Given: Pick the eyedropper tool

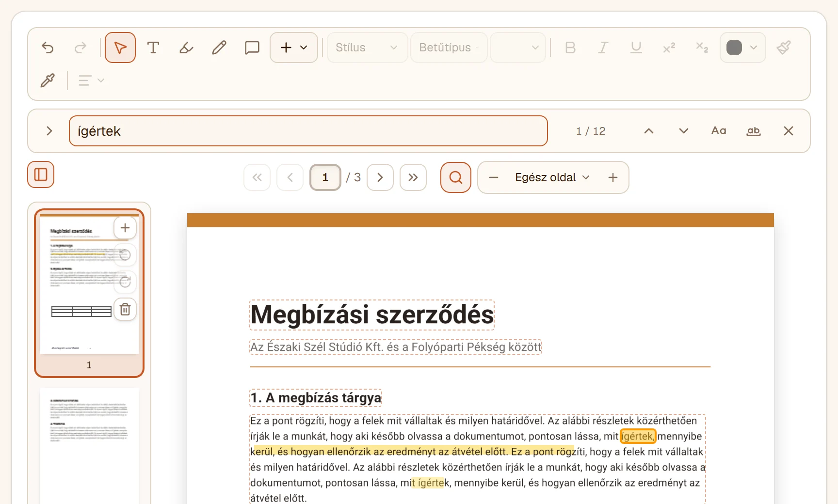Looking at the screenshot, I should click(x=48, y=80).
